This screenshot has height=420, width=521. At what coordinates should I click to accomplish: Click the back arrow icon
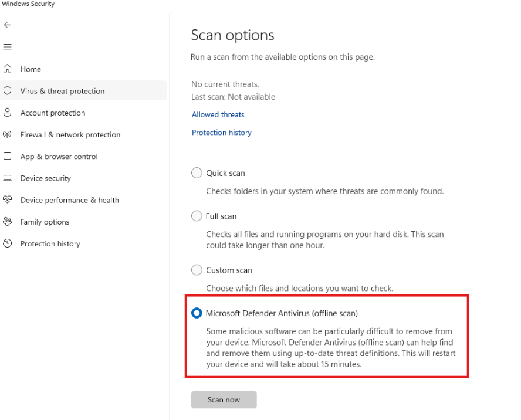[x=7, y=25]
